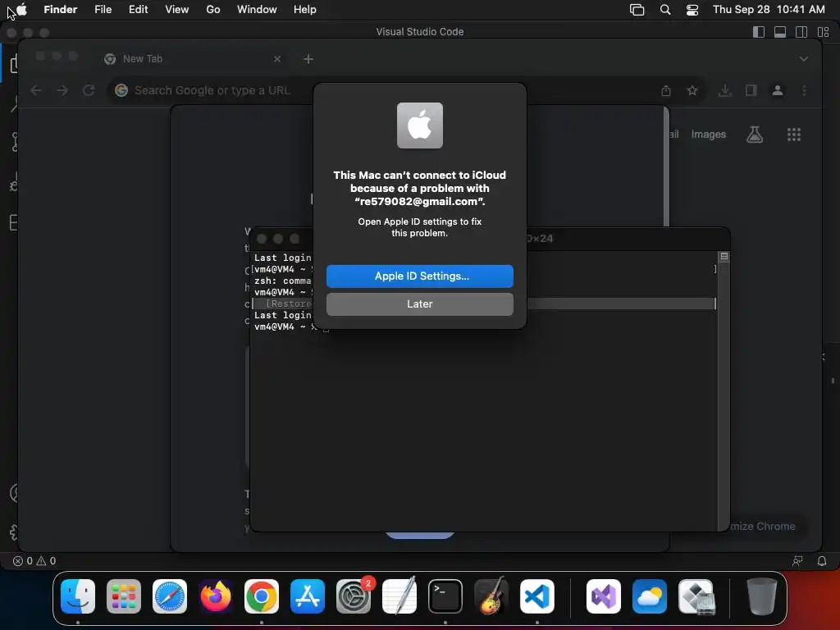Launch GarageBand from the Dock
The height and width of the screenshot is (630, 840).
click(x=491, y=596)
